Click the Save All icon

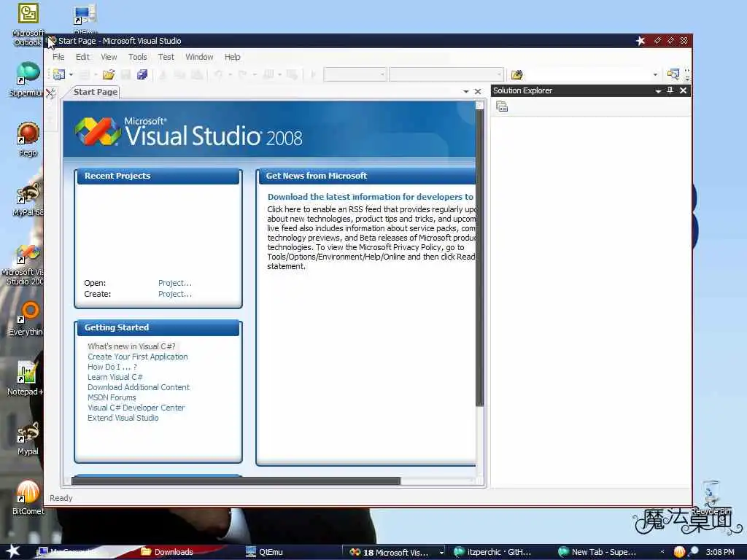click(x=142, y=74)
